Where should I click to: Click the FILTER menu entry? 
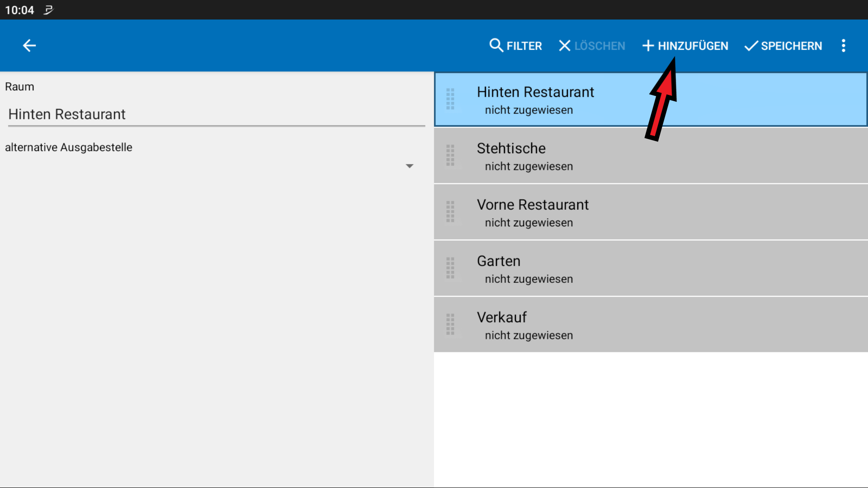point(524,45)
